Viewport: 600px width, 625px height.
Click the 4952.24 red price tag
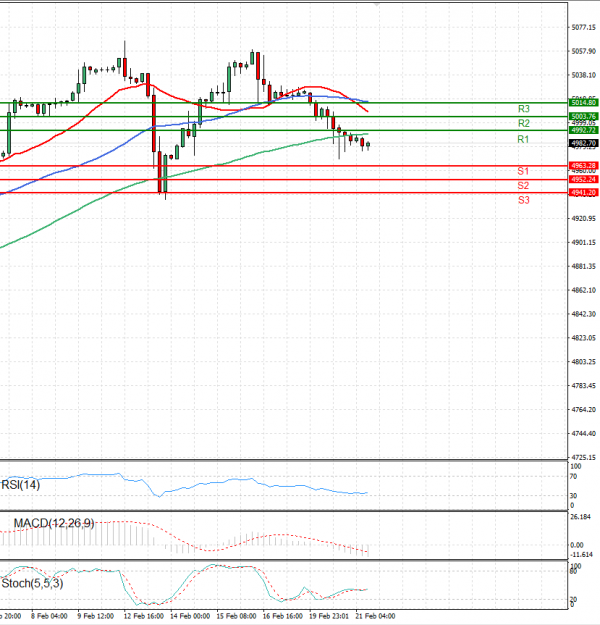click(583, 179)
